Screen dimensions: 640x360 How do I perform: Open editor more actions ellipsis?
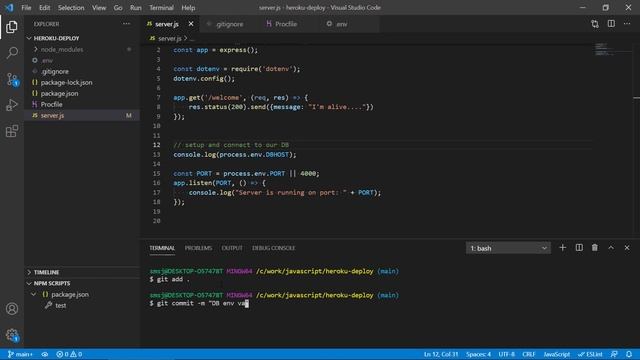627,24
